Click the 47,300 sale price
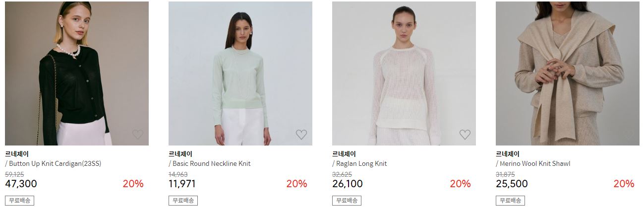The height and width of the screenshot is (218, 644). (x=21, y=184)
